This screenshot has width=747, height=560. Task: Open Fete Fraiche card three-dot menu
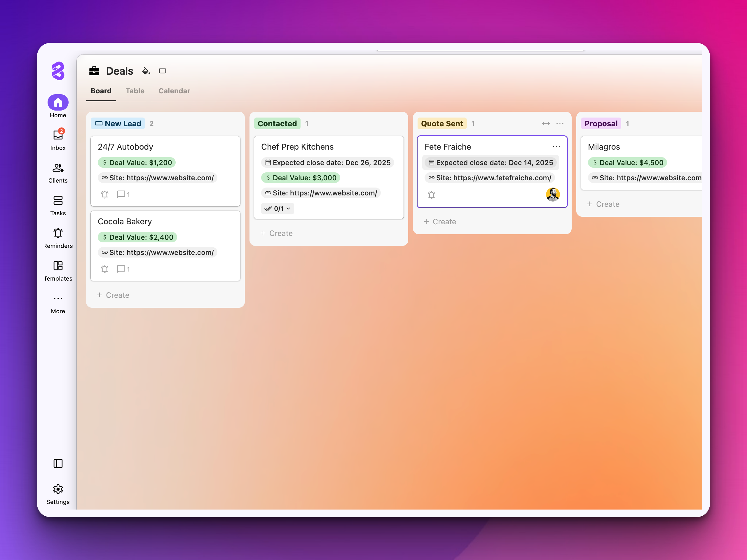556,147
